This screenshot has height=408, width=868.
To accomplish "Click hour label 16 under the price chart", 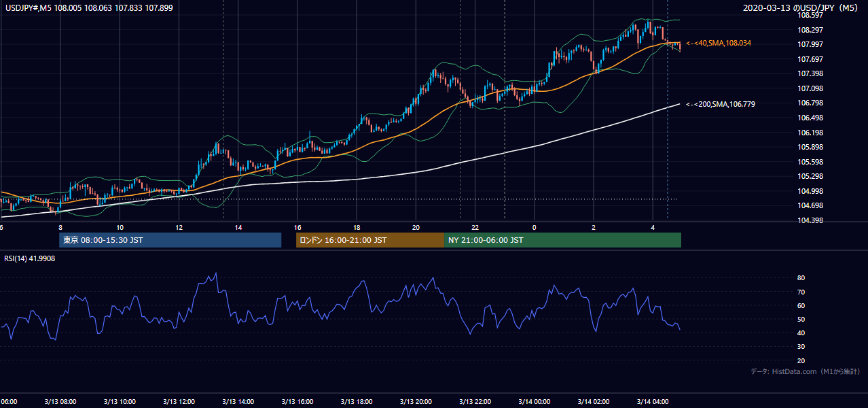I will tap(297, 227).
